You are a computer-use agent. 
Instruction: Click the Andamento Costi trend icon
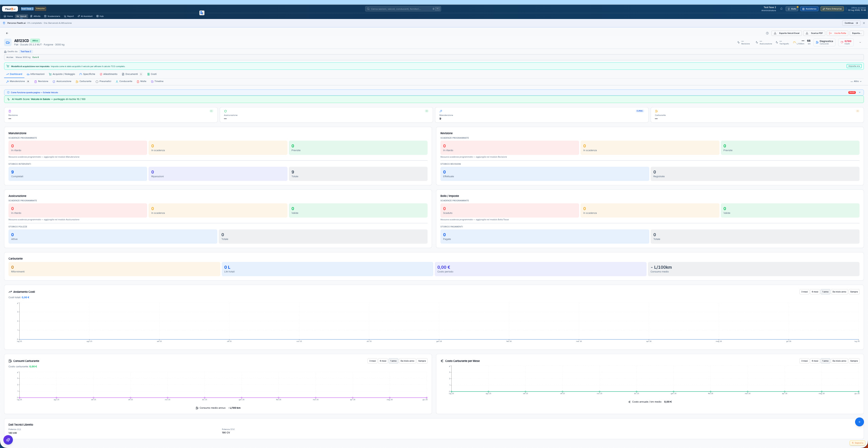point(10,292)
